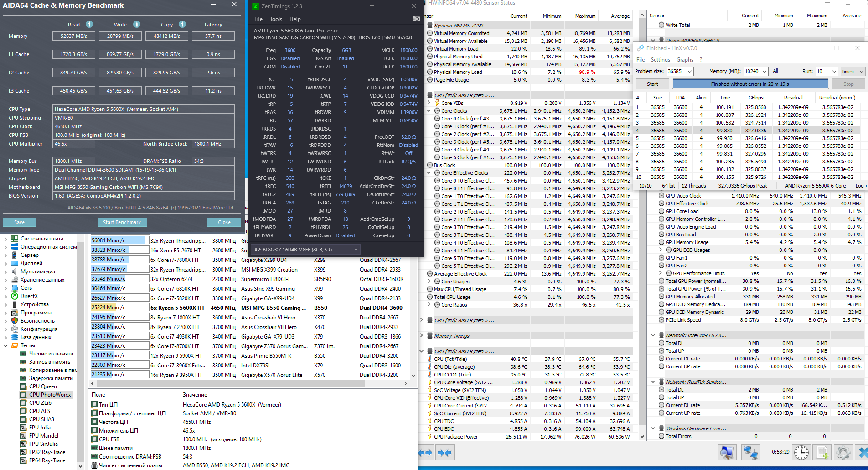Click All memory button in LinX

pos(775,71)
